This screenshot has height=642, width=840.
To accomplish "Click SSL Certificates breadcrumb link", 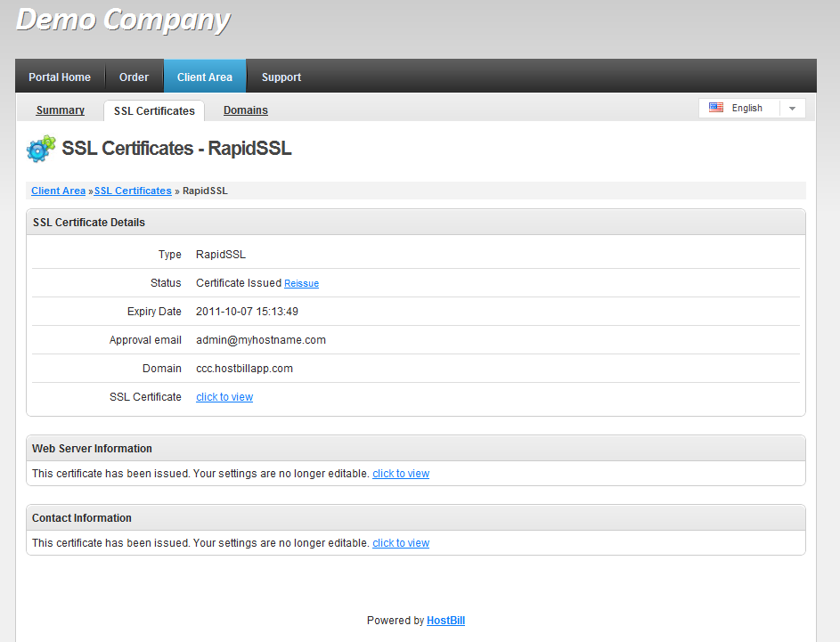I will pyautogui.click(x=133, y=191).
